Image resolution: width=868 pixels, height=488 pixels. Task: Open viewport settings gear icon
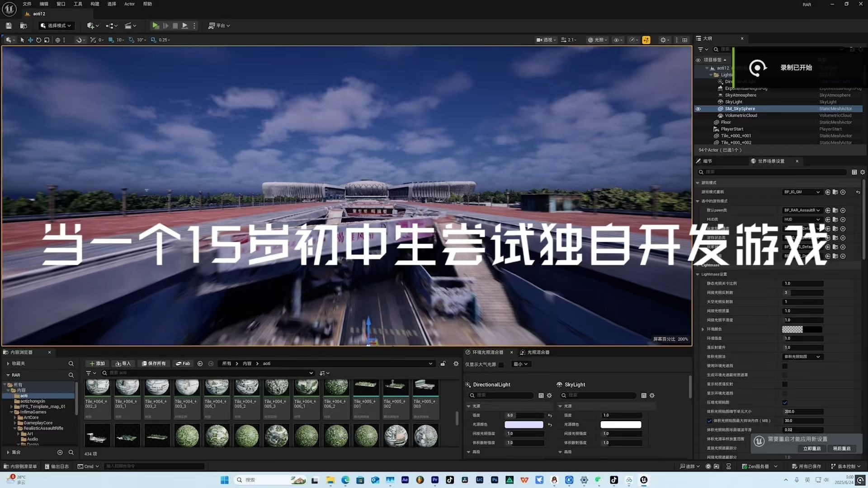tap(663, 40)
